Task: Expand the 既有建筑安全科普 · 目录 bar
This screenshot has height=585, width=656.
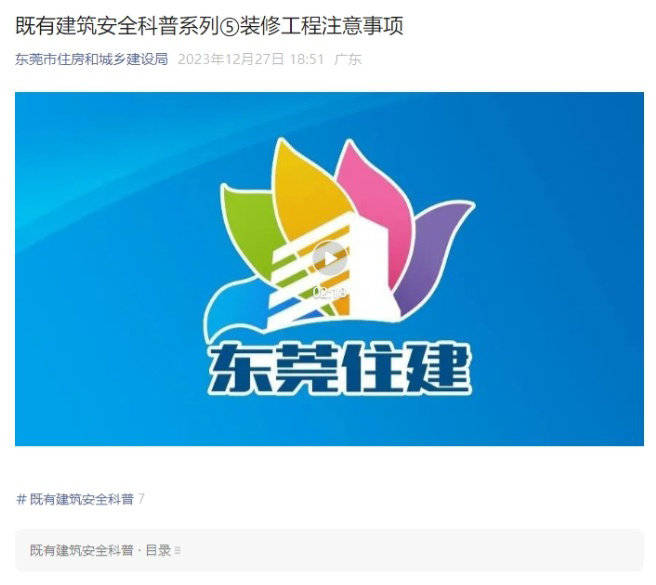Action: (329, 550)
